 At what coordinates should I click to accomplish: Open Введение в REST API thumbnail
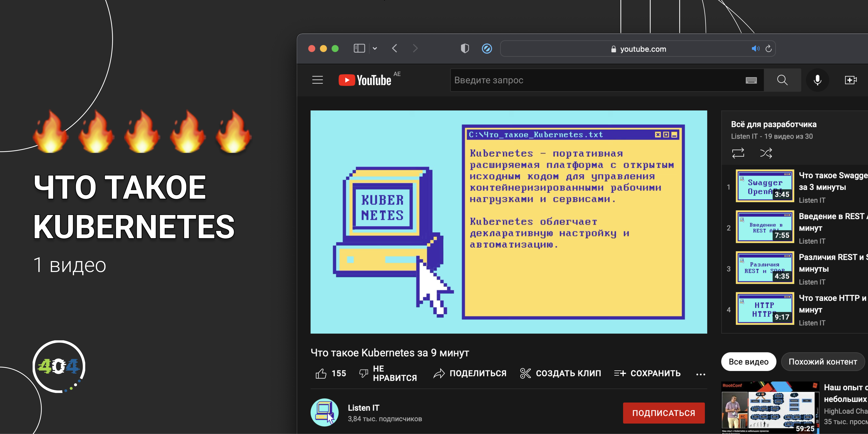[x=765, y=227]
